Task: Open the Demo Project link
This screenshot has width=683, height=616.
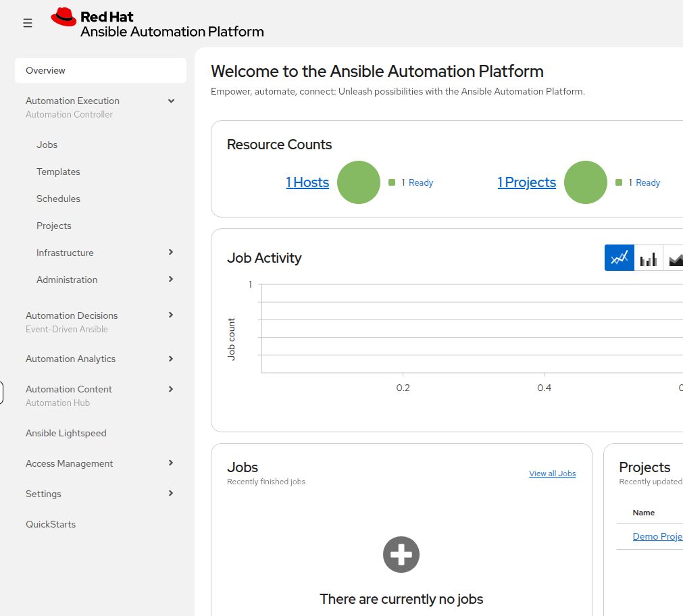Action: click(658, 536)
